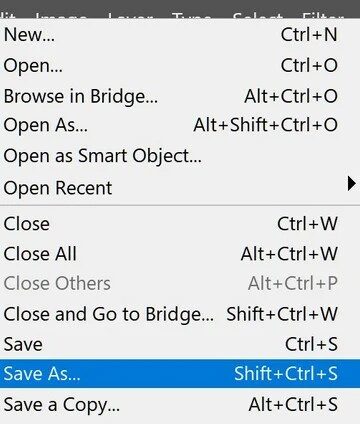Select Close All menu item

click(x=180, y=254)
